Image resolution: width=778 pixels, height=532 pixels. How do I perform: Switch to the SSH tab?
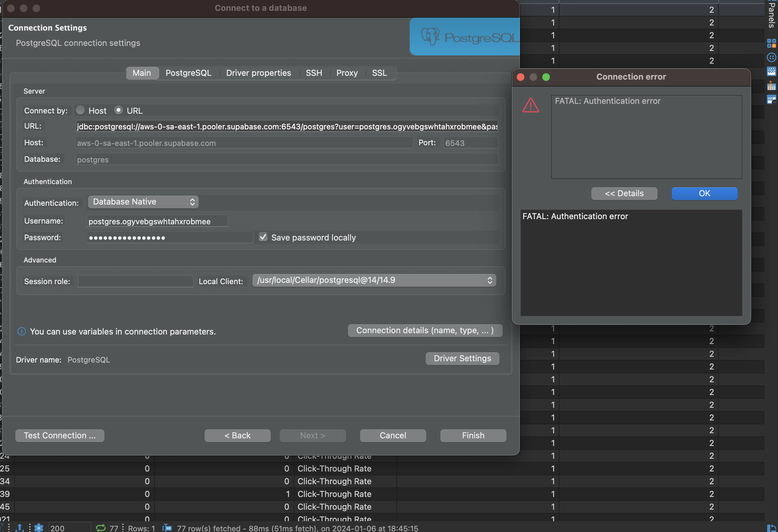[314, 73]
